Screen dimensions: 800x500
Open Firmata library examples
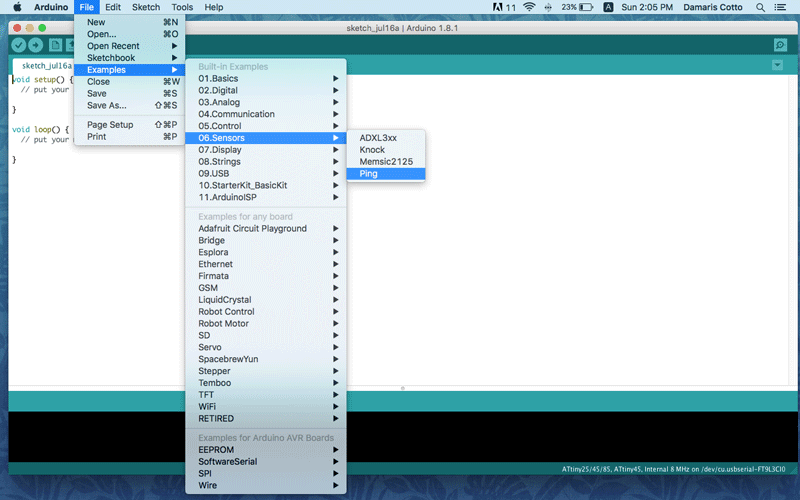(x=266, y=276)
